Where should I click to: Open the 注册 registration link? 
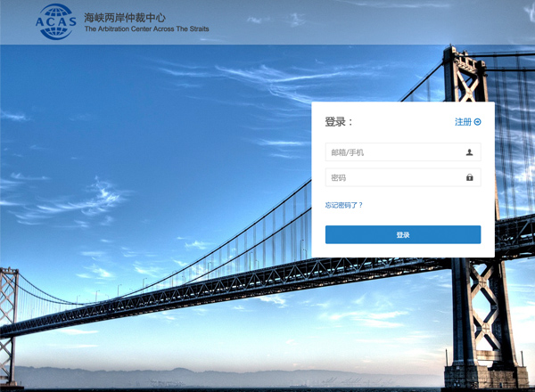click(x=463, y=122)
